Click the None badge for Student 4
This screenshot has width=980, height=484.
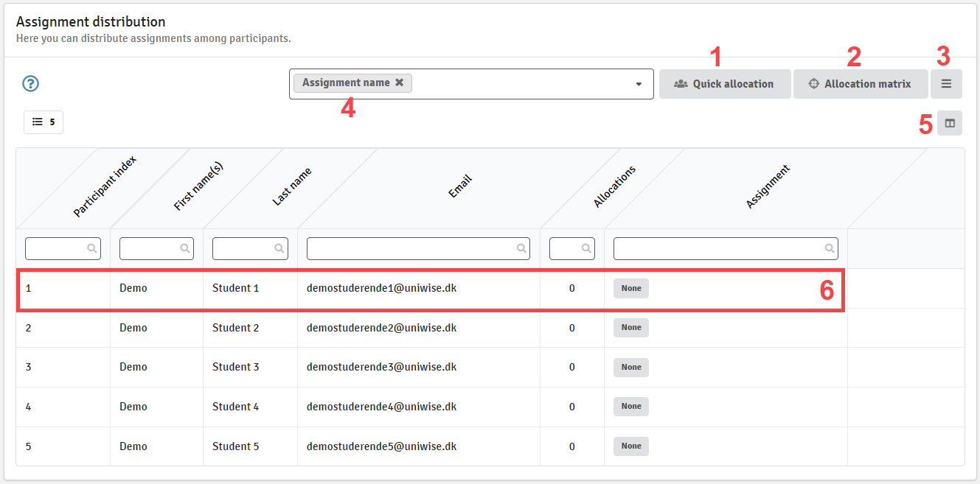[x=631, y=406]
